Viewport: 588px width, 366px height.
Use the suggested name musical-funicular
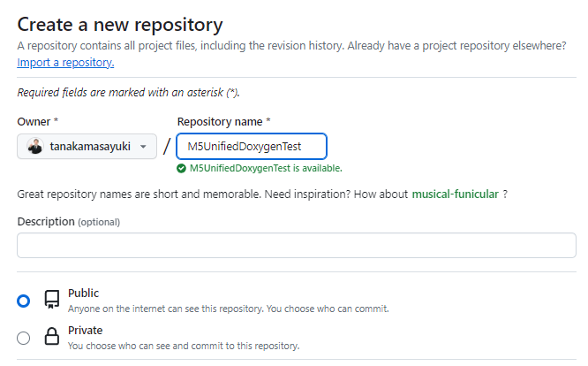(x=455, y=194)
